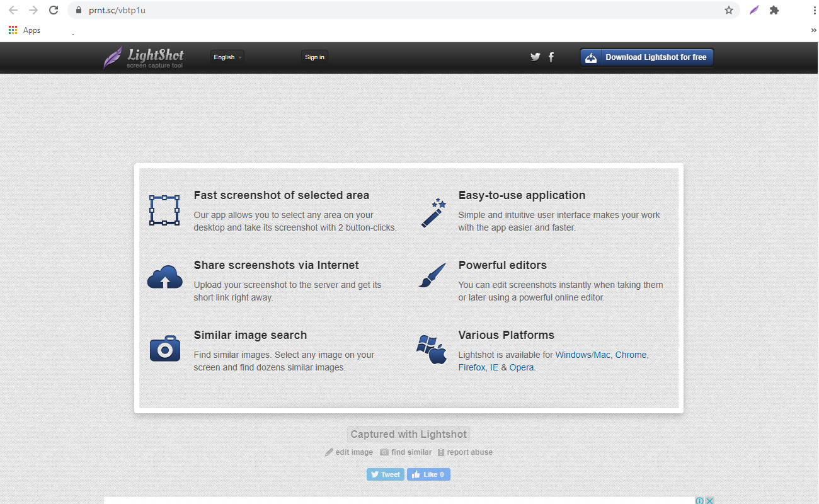
Task: Reload the page with refresh icon
Action: (x=54, y=10)
